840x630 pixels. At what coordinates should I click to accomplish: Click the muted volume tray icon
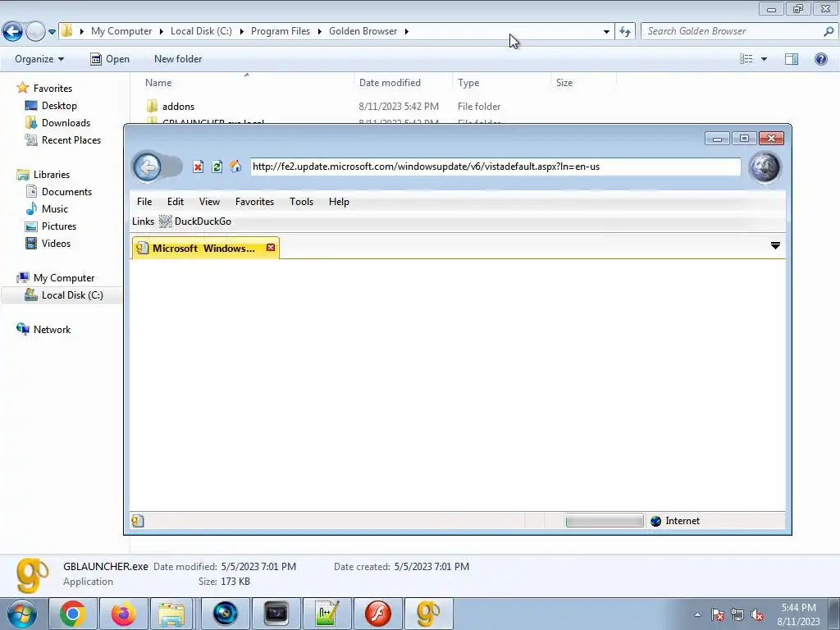point(757,614)
